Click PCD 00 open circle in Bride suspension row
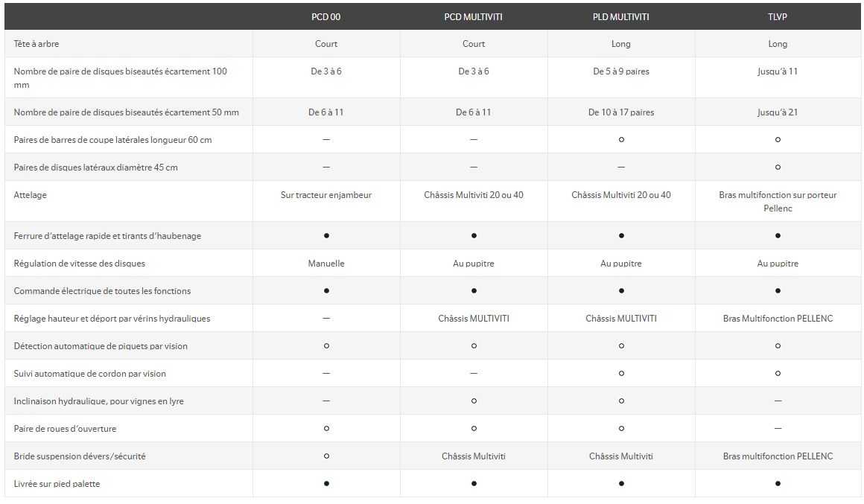The image size is (864, 504). pos(326,456)
